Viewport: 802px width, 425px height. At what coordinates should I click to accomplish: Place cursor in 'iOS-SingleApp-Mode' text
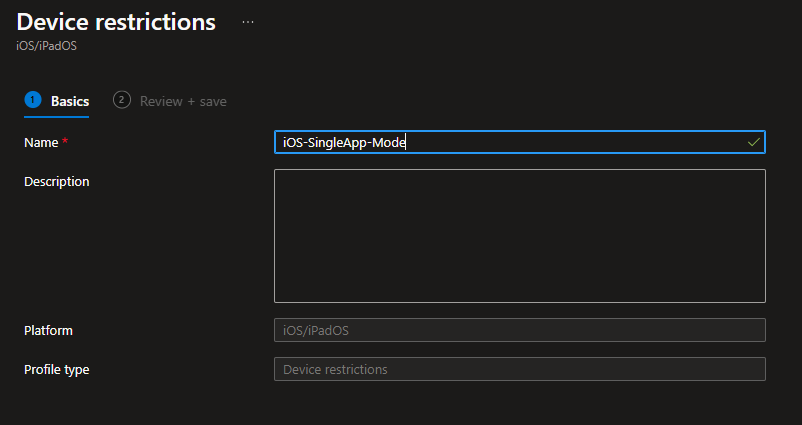tap(344, 143)
